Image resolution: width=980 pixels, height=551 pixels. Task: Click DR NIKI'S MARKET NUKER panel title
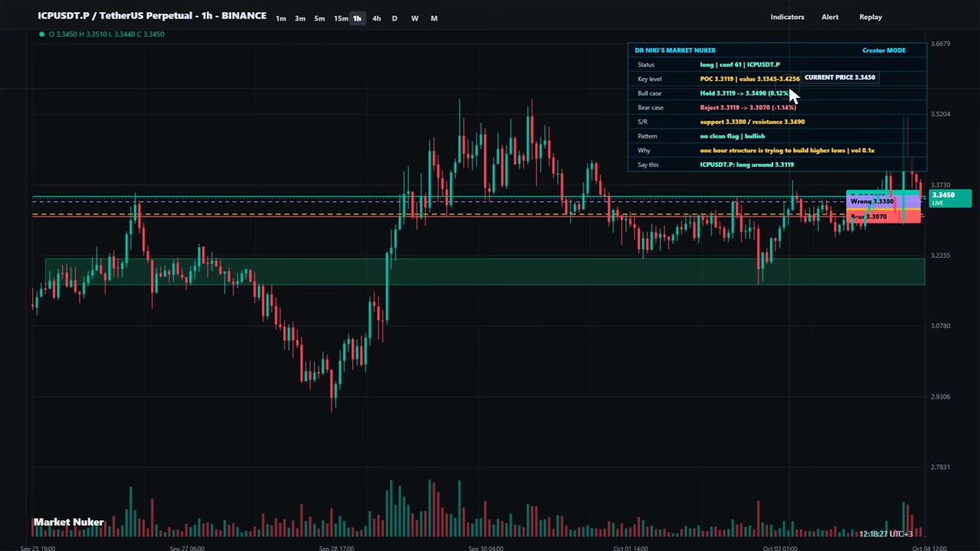pos(675,51)
